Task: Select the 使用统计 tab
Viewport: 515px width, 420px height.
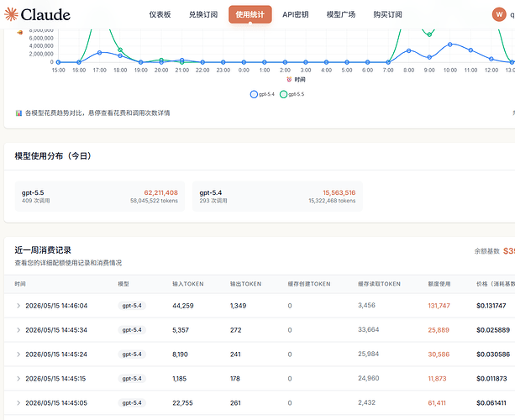Action: 250,14
